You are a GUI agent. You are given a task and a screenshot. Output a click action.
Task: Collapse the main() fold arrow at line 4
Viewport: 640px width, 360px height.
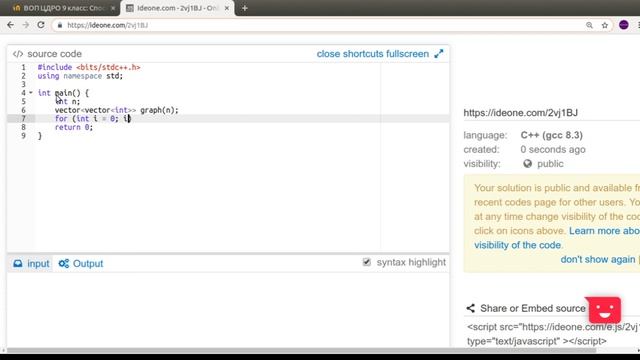(x=31, y=93)
